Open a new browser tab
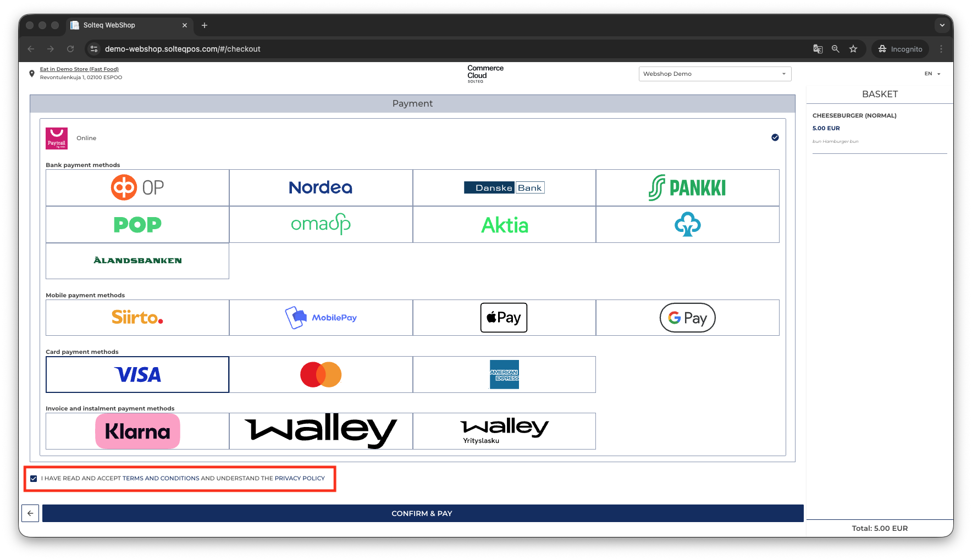The width and height of the screenshot is (972, 560). tap(205, 25)
